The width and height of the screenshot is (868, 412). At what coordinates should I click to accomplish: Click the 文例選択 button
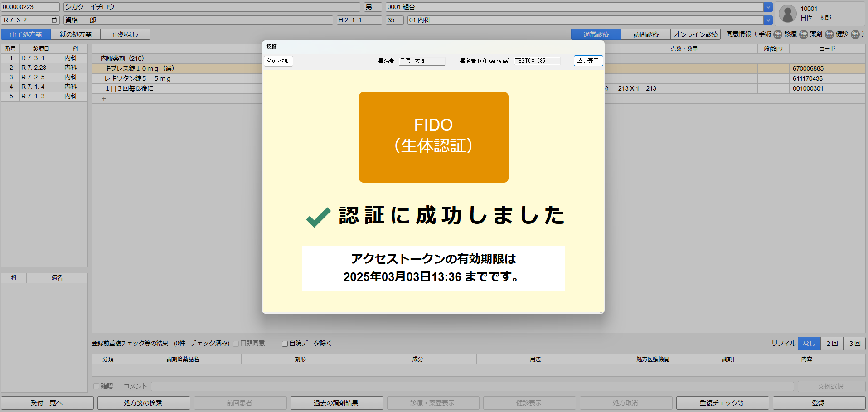[831, 387]
